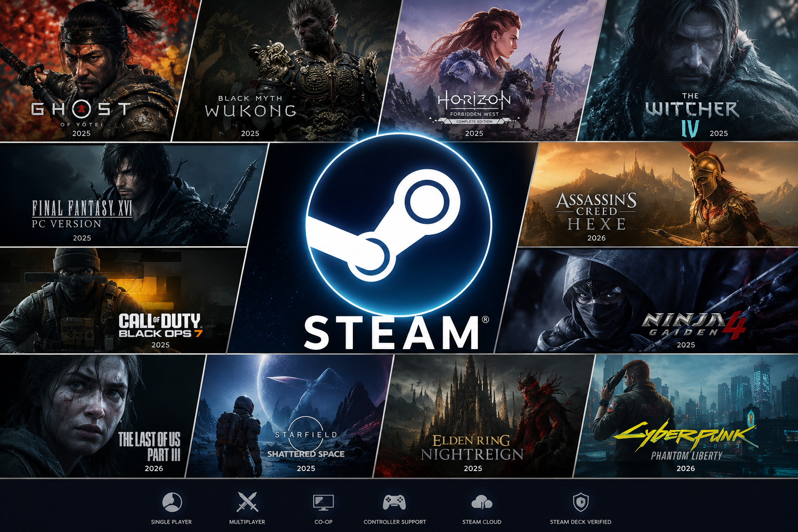798x532 pixels.
Task: Click the 2025 year under Call of Duty
Action: pyautogui.click(x=161, y=345)
